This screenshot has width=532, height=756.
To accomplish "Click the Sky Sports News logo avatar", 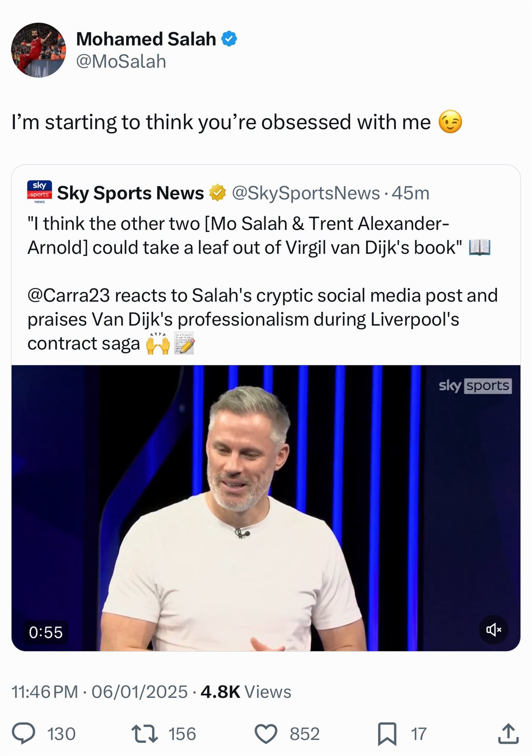I will tap(39, 192).
